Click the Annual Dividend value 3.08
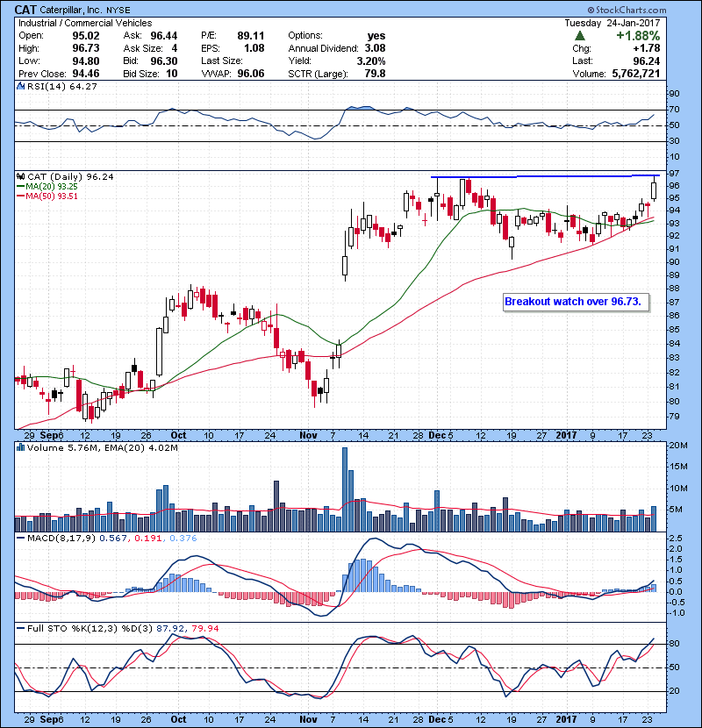 coord(375,48)
